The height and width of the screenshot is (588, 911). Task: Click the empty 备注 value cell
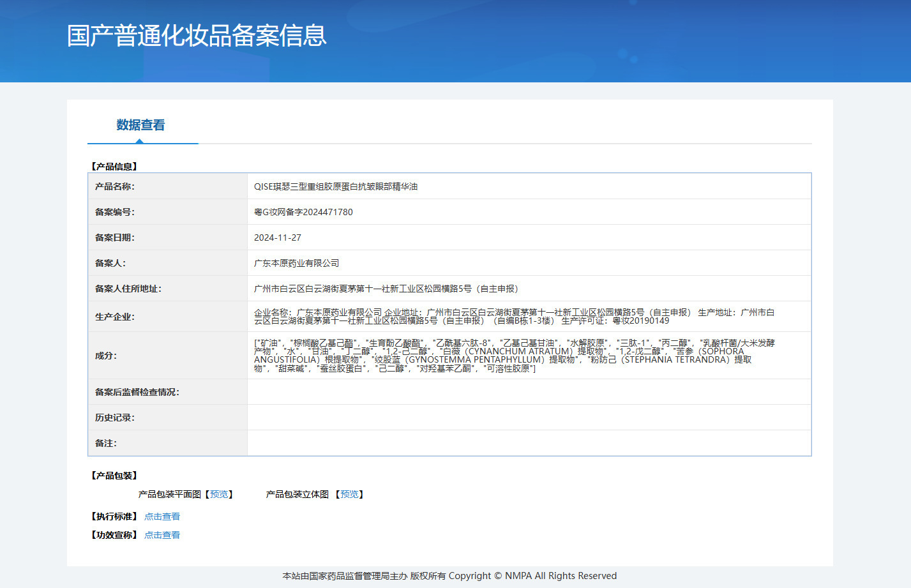(529, 443)
